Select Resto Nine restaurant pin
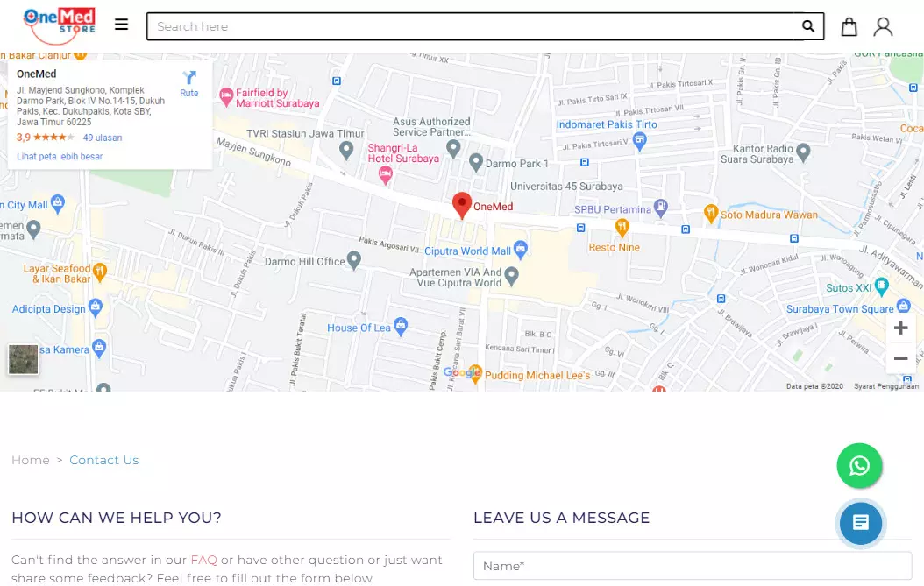 622,228
